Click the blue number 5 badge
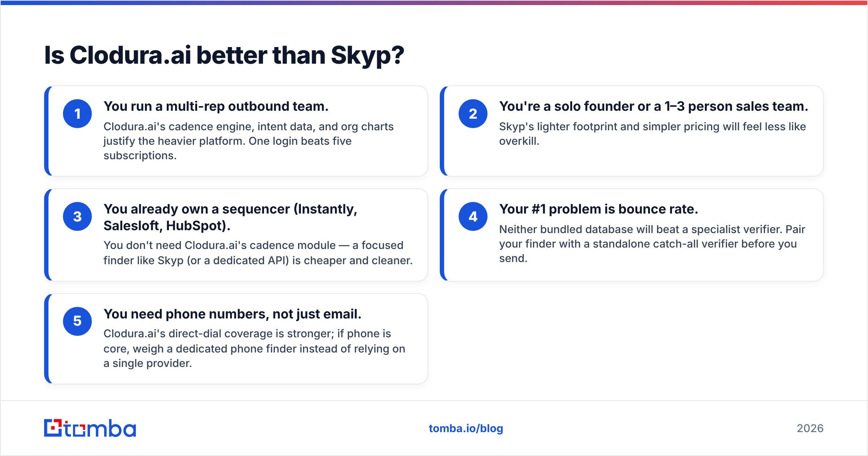This screenshot has height=456, width=868. [x=77, y=321]
